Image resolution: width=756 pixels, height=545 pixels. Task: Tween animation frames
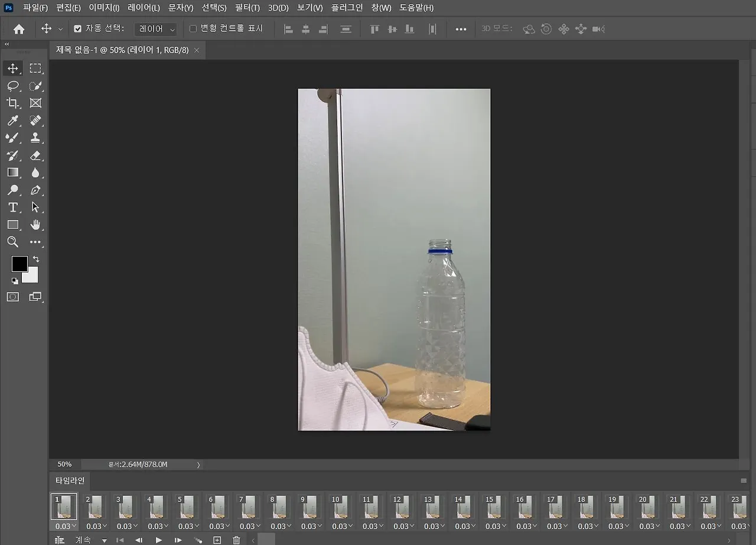click(198, 540)
